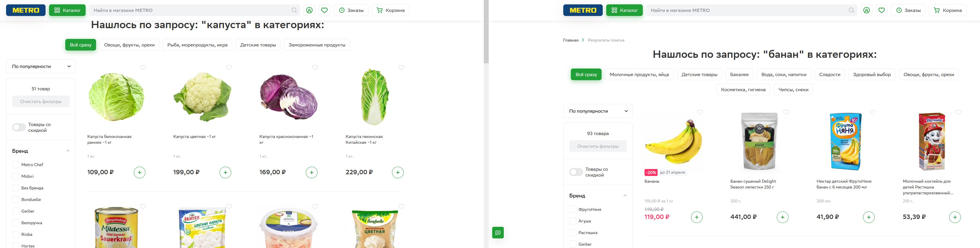Click the green chat support icon
Screen dimensions: 980x248
coord(498,232)
